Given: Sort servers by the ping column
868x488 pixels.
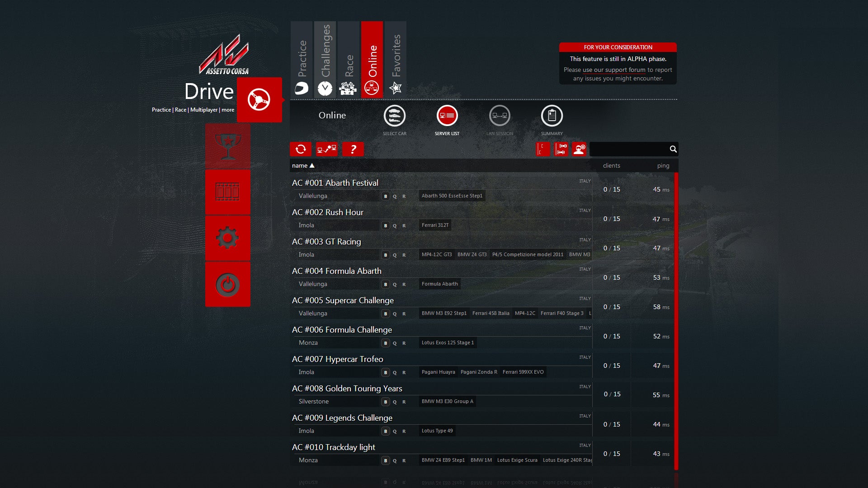Looking at the screenshot, I should click(x=663, y=165).
